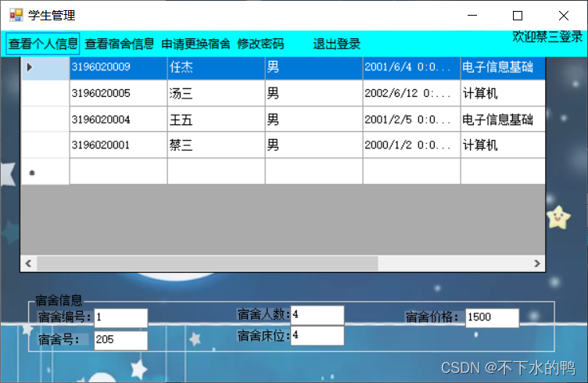
Task: Click the 宿舍人数 text box
Action: [317, 314]
